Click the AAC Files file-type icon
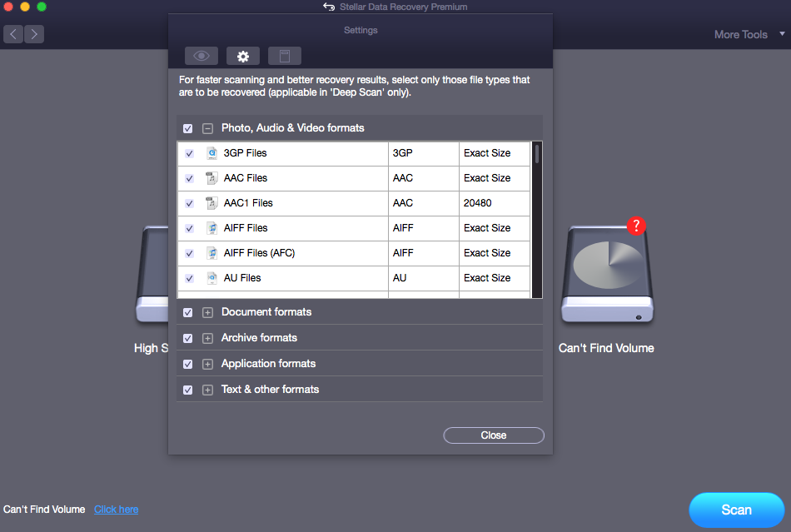 click(x=211, y=178)
